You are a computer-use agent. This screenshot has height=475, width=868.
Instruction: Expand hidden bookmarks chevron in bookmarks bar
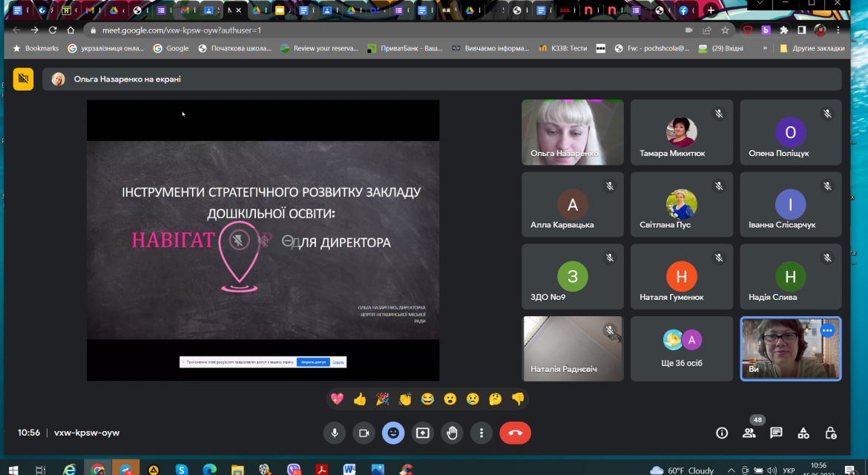point(765,48)
